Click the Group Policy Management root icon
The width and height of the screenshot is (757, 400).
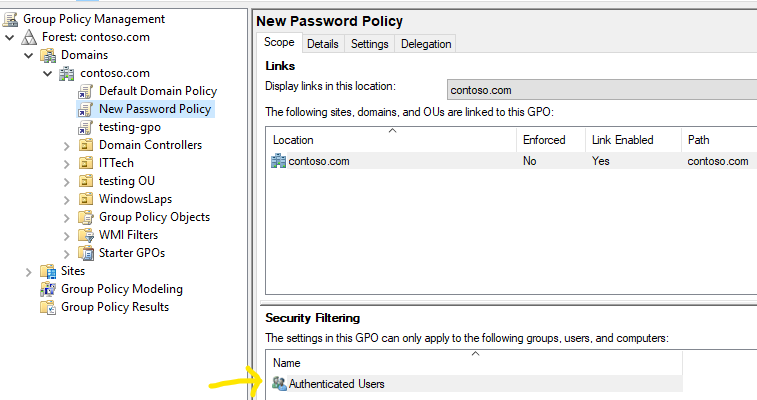point(11,19)
